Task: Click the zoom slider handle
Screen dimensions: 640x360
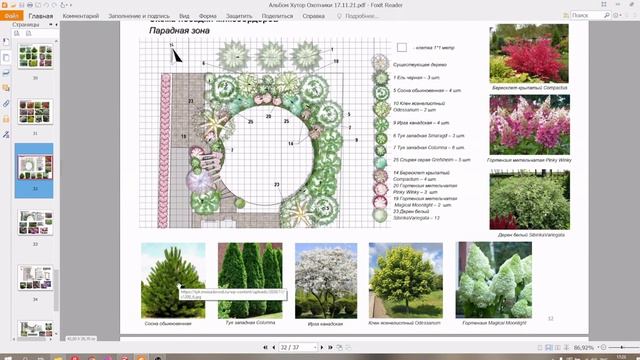Action: point(622,347)
